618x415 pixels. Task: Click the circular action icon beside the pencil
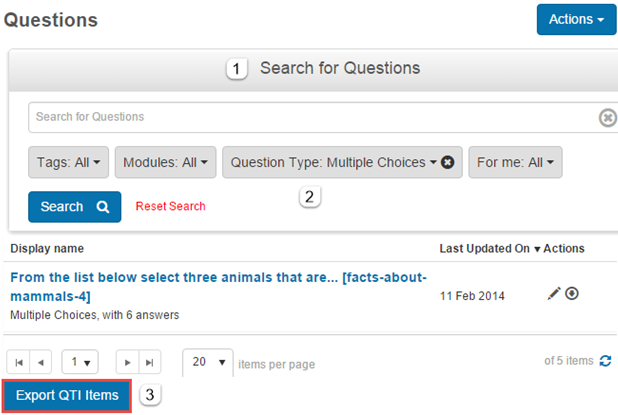[572, 294]
